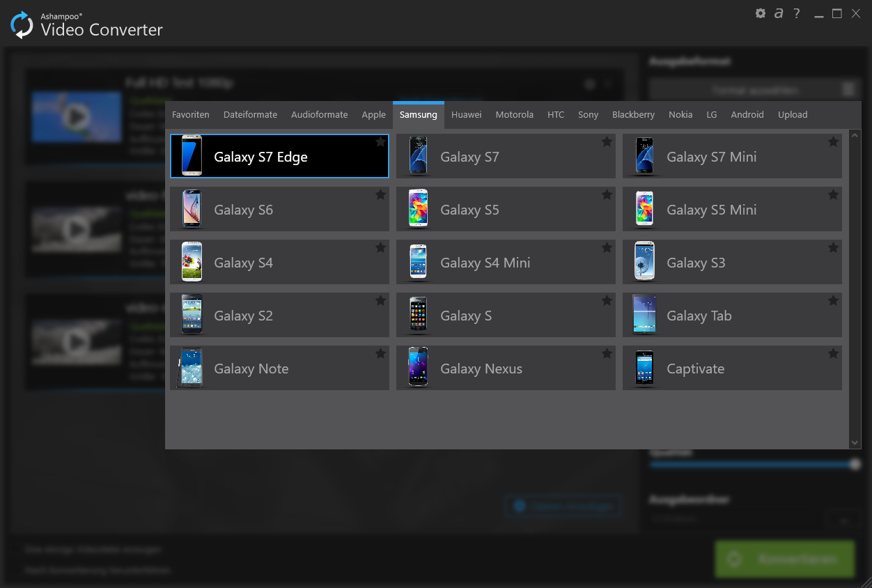Click the Captivate phone icon

tap(644, 368)
